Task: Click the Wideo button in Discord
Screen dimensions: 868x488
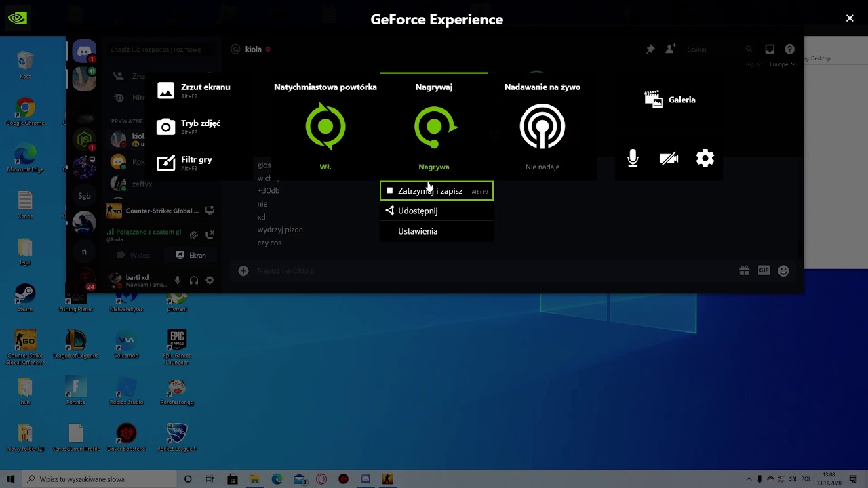Action: 134,256
